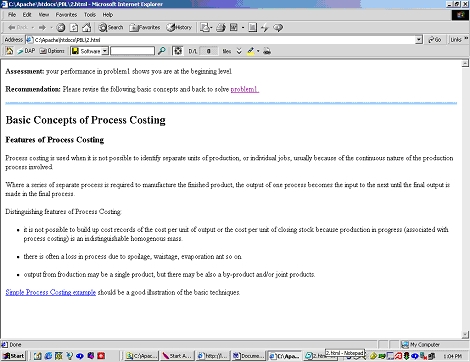Open the Favorites pane

pyautogui.click(x=145, y=28)
